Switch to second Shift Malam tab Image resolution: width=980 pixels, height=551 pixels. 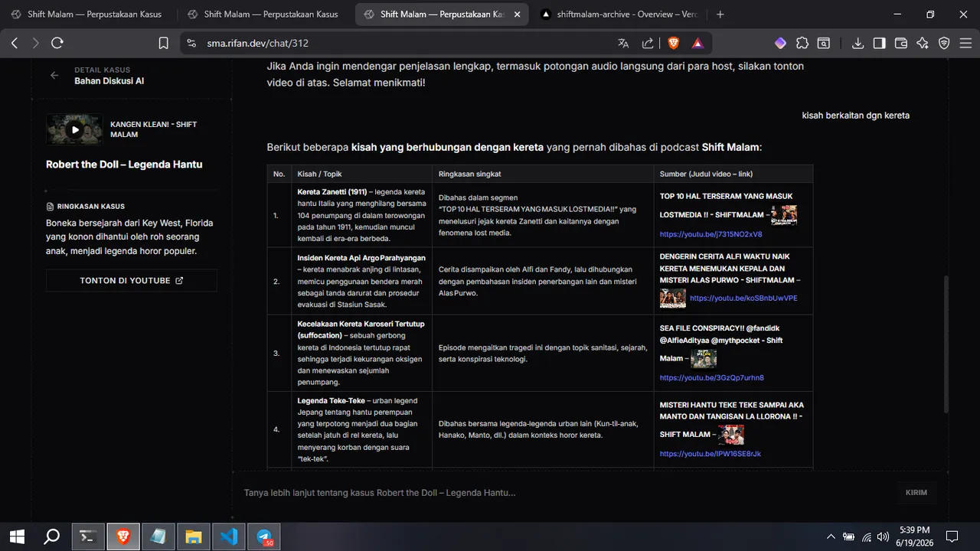[263, 15]
